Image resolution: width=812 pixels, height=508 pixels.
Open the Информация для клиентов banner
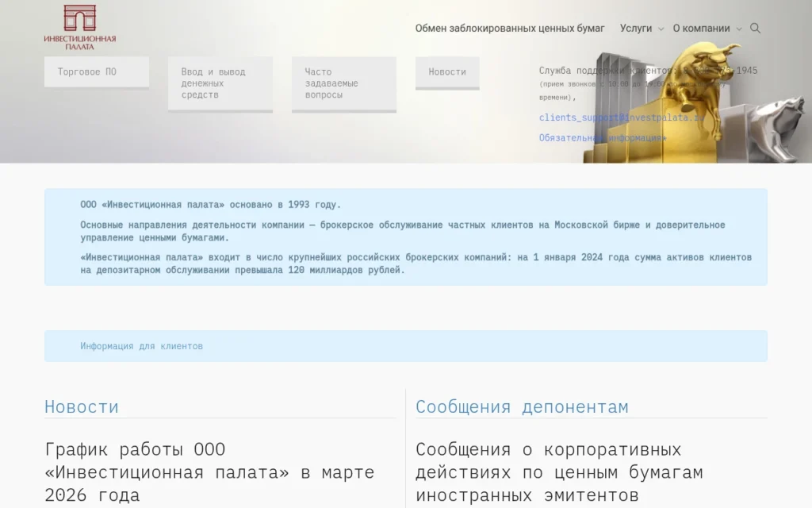[x=140, y=345]
